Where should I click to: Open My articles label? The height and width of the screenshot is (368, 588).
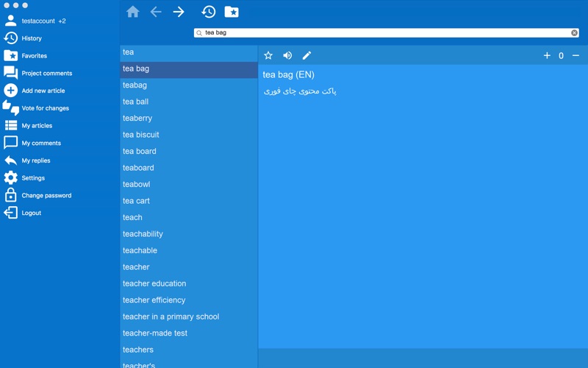[x=37, y=125]
